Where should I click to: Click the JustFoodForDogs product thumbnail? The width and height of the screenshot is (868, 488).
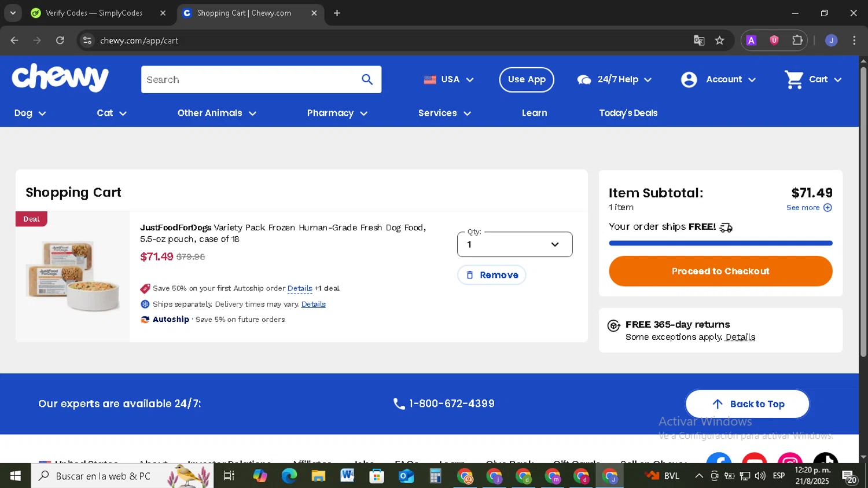point(73,277)
